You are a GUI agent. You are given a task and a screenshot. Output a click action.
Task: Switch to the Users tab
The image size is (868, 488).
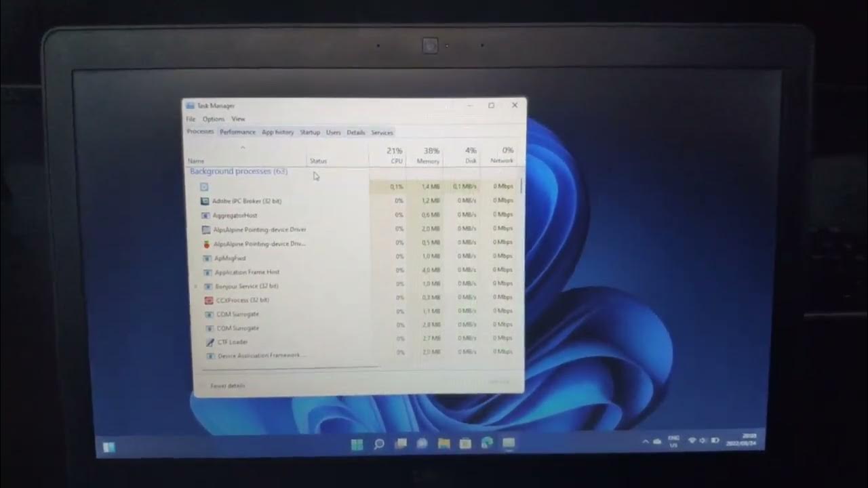pyautogui.click(x=334, y=132)
